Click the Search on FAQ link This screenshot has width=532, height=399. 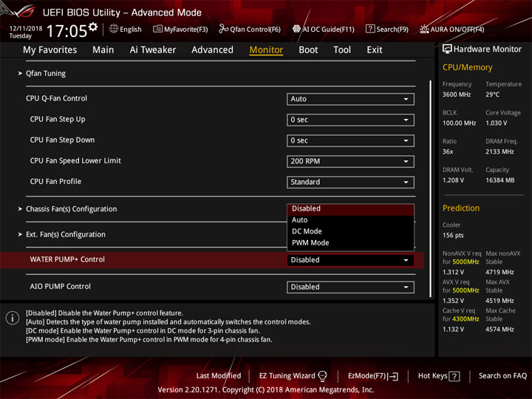[x=502, y=375]
